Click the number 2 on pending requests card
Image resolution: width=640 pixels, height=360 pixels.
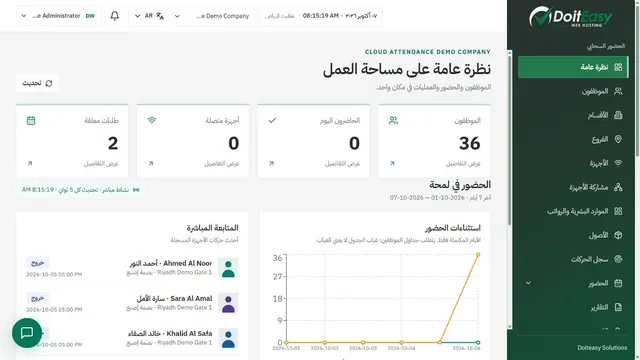click(113, 143)
